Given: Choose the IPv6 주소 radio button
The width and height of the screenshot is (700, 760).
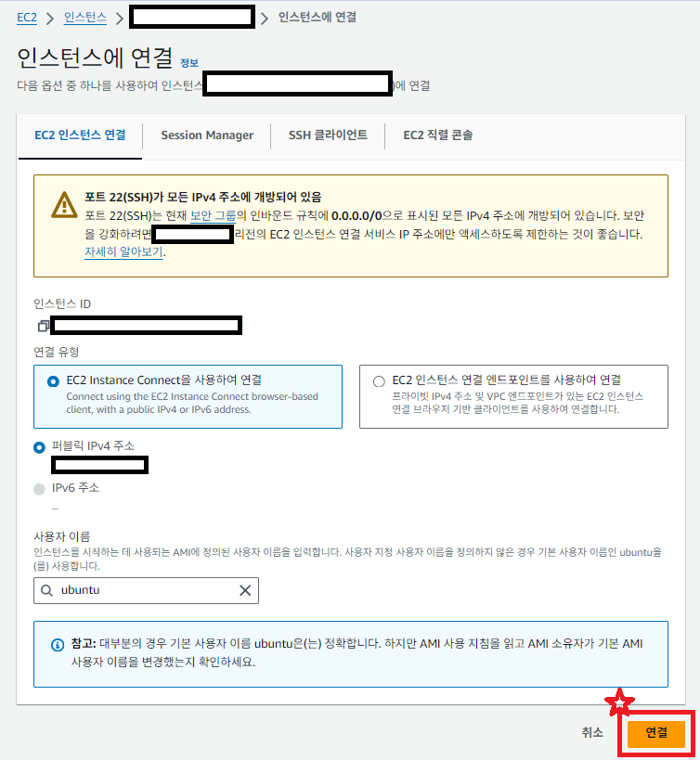Looking at the screenshot, I should pos(39,489).
